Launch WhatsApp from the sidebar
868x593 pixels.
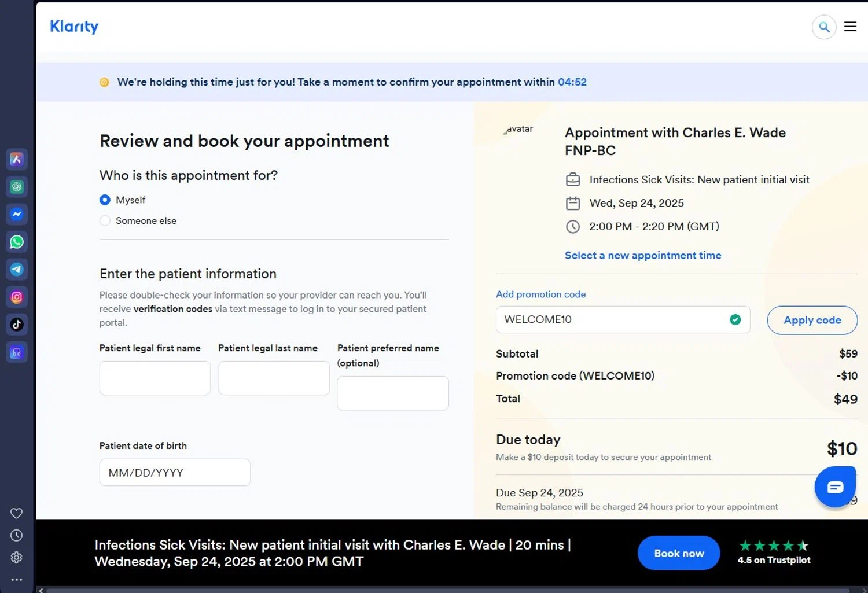point(17,242)
